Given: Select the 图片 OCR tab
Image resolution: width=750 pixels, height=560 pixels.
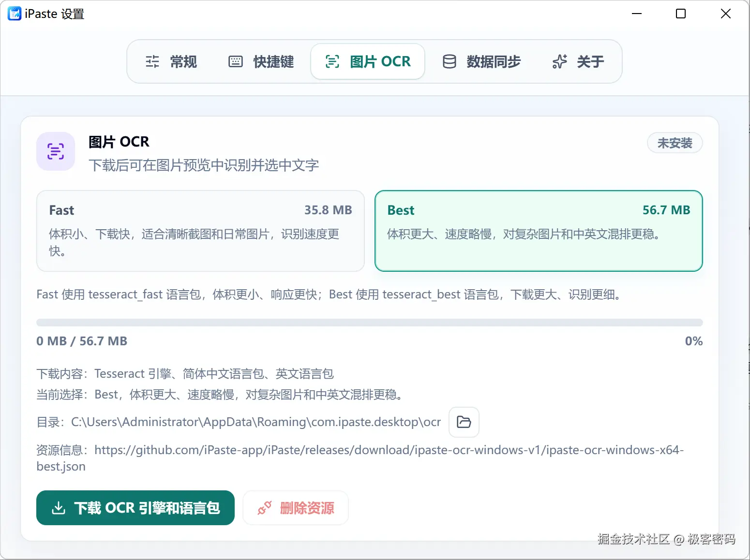Looking at the screenshot, I should click(x=368, y=62).
